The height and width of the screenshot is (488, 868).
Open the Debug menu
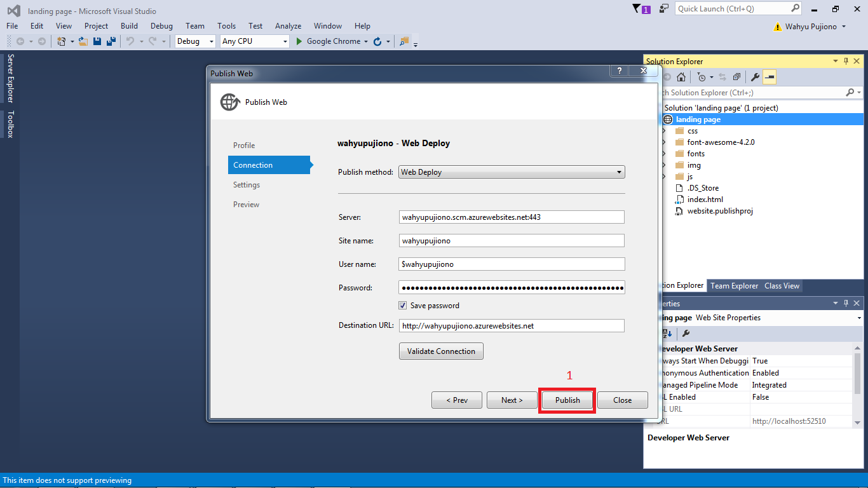tap(161, 26)
